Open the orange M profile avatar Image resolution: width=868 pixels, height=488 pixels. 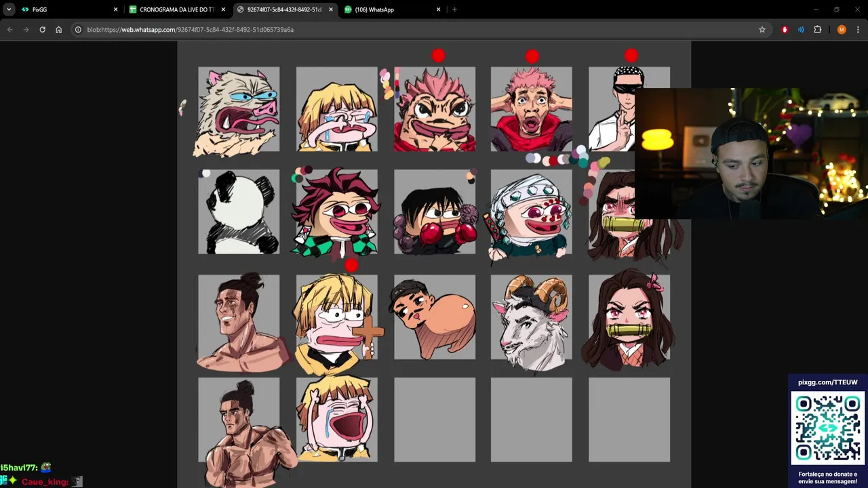(842, 30)
